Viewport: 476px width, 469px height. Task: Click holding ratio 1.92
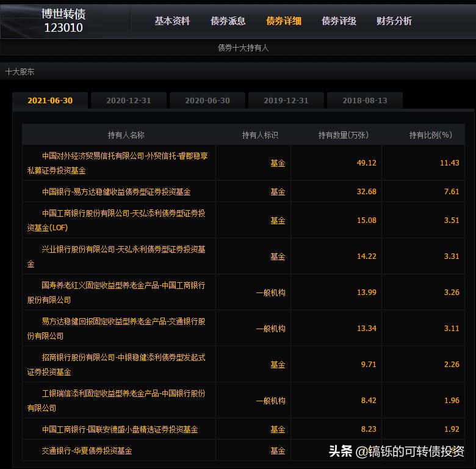(x=452, y=429)
